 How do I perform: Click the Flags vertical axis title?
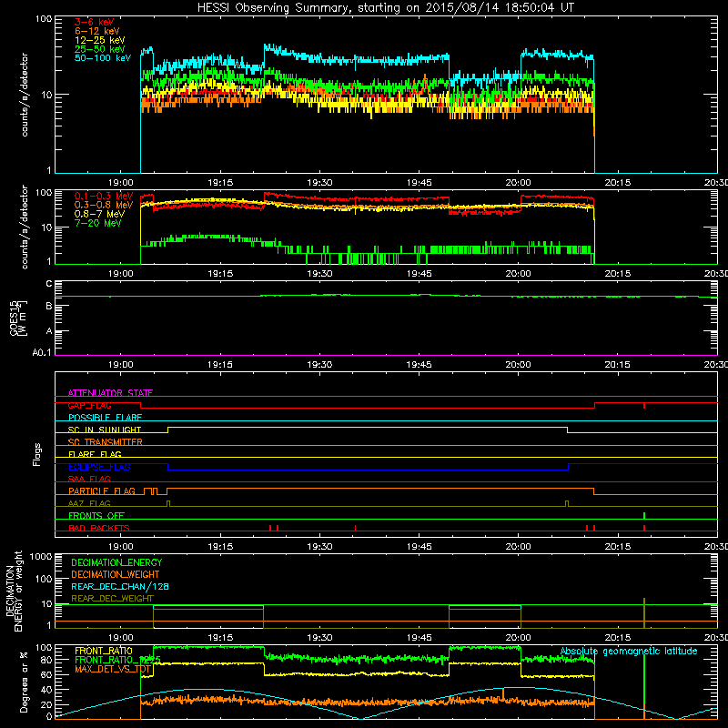[x=36, y=454]
